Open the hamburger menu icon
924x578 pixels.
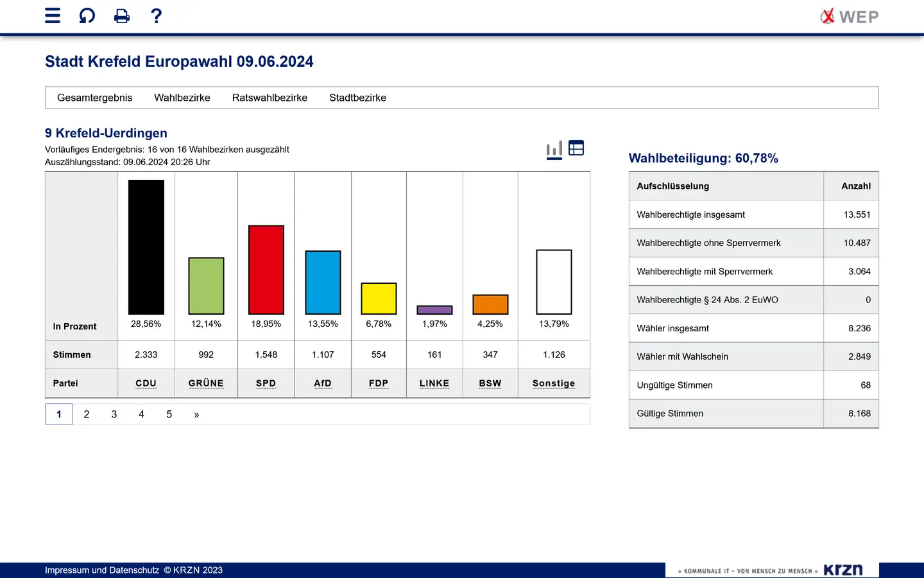53,16
